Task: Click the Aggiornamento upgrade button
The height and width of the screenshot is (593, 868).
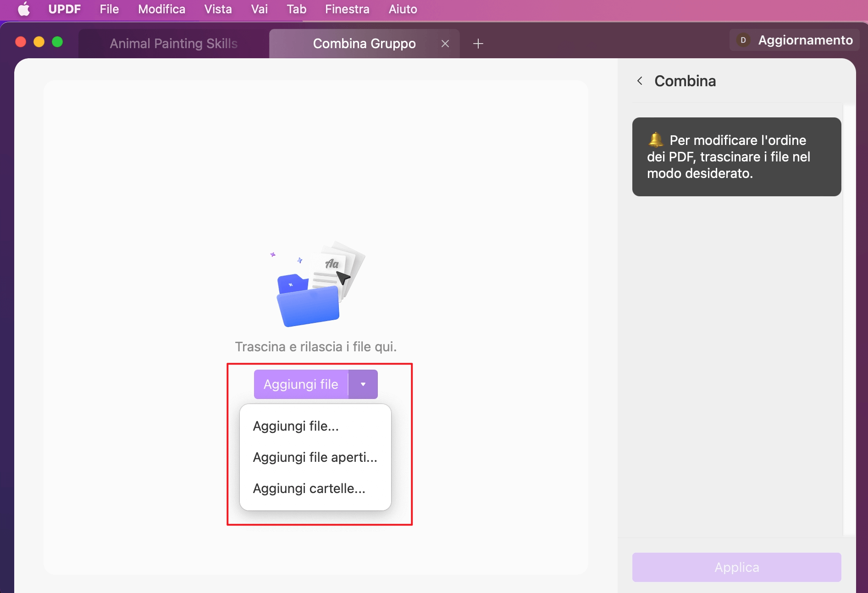Action: [x=795, y=40]
